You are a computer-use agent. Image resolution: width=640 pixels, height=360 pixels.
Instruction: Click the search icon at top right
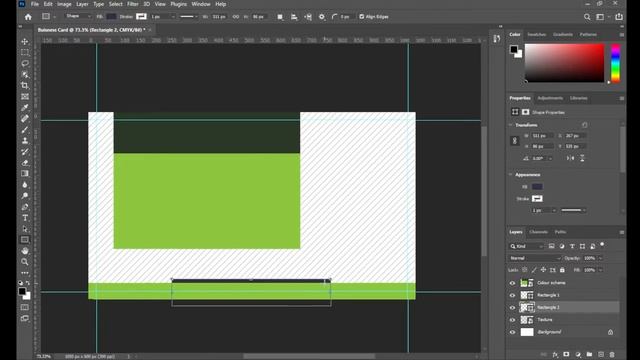coord(587,17)
